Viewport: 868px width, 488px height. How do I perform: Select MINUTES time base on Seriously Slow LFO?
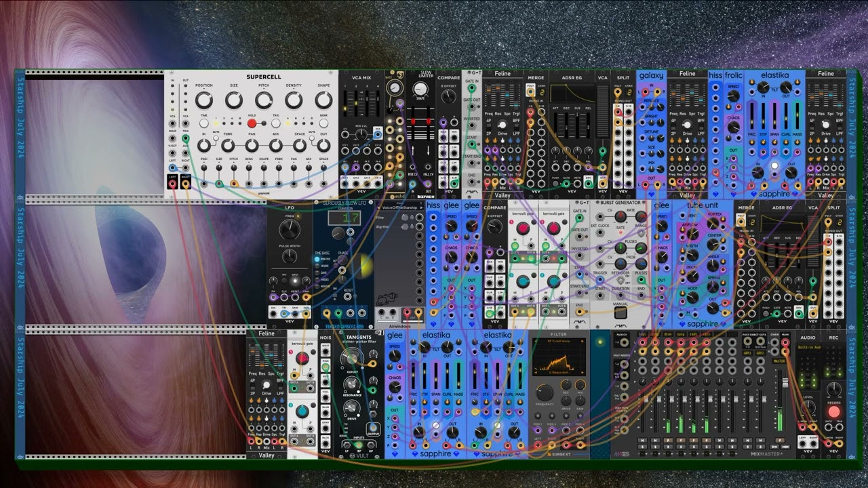point(317,259)
